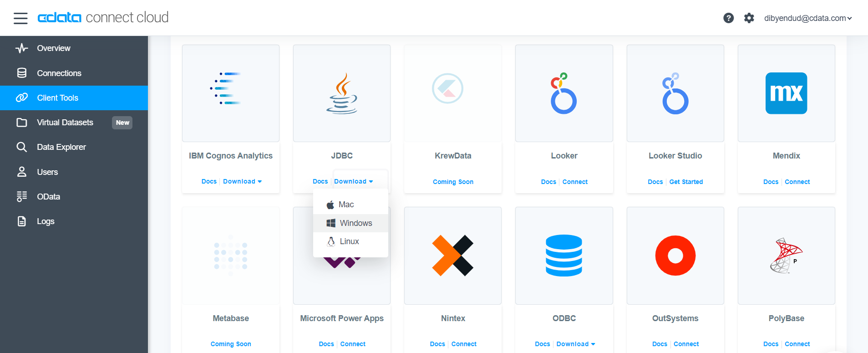868x353 pixels.
Task: Open Docs link for Mendix
Action: pos(771,182)
